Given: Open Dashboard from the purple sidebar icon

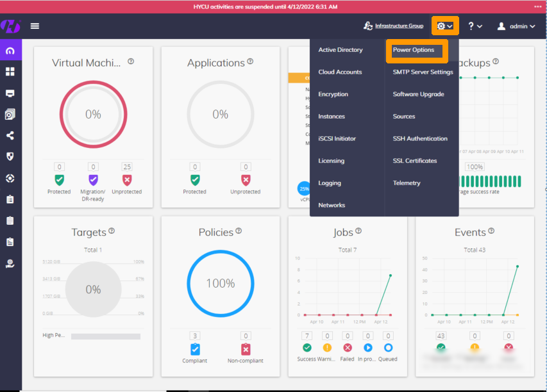Looking at the screenshot, I should pyautogui.click(x=10, y=51).
